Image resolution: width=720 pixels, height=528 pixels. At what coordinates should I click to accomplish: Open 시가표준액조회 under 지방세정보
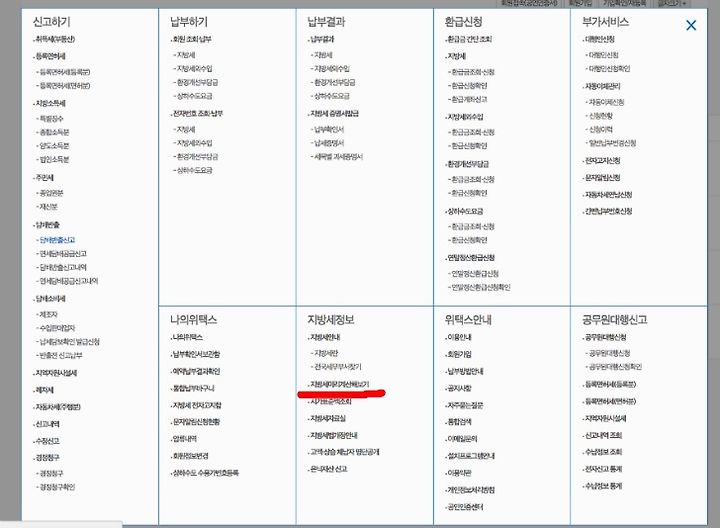[331, 402]
